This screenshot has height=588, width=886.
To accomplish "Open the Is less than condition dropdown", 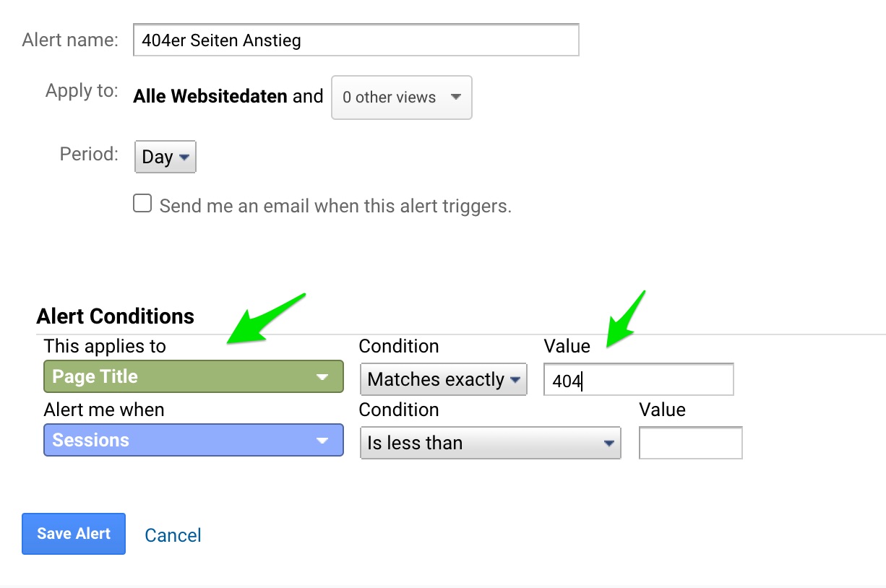I will (490, 443).
